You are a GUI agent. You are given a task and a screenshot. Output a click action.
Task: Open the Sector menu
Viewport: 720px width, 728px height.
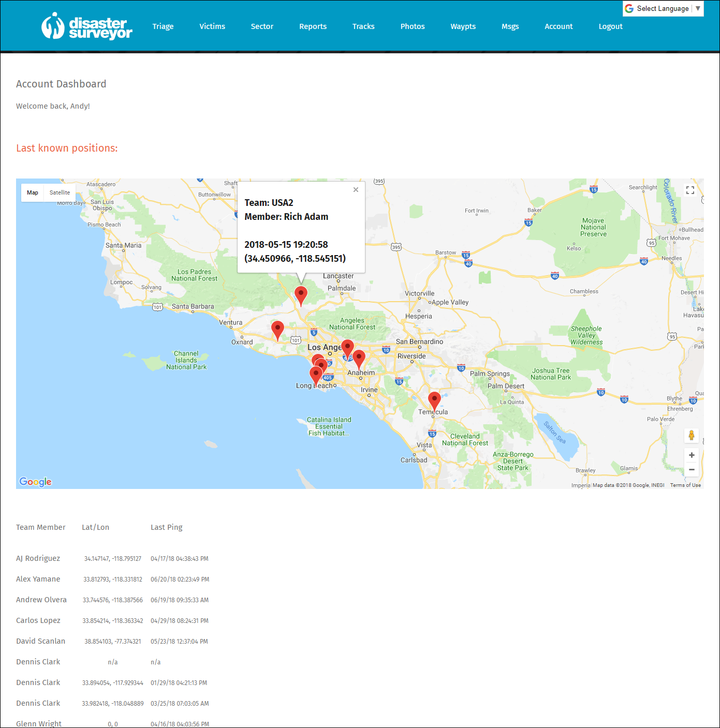262,26
